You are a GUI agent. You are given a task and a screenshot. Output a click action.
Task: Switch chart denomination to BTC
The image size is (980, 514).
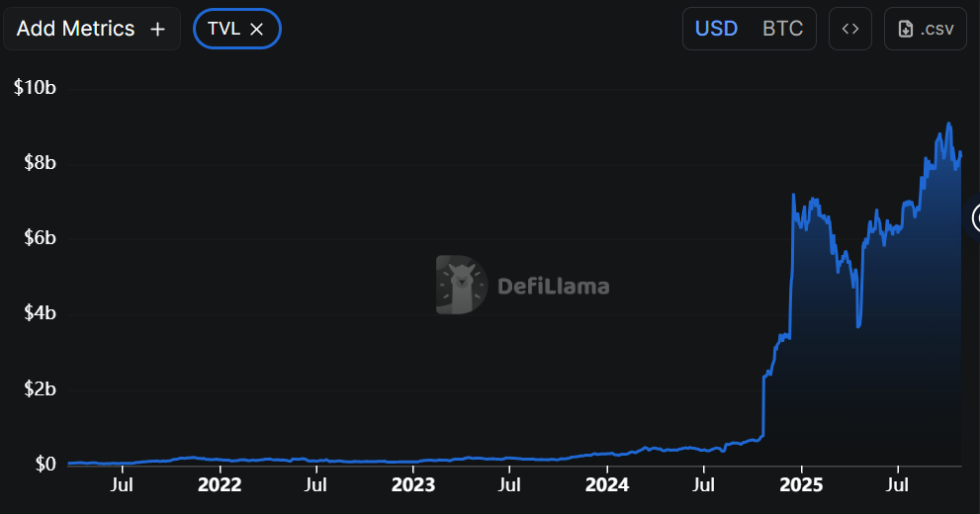tap(782, 29)
